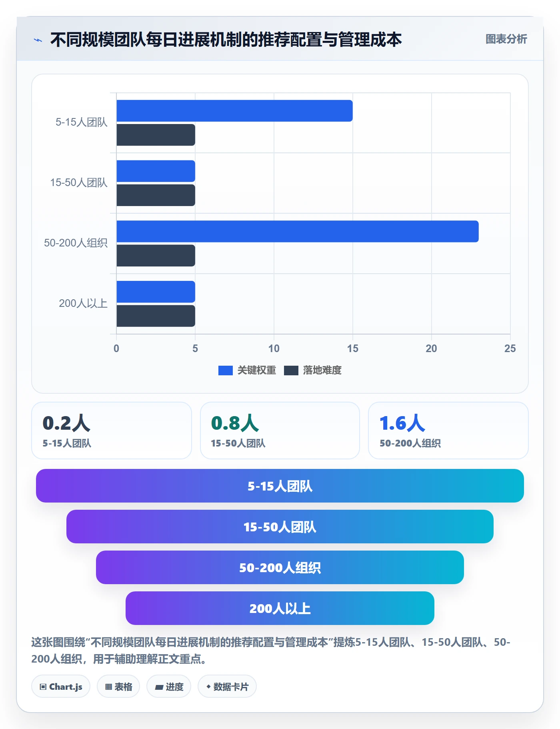Click the 数据卡片 tag chip
Screen dimensions: 560x729
click(x=227, y=687)
